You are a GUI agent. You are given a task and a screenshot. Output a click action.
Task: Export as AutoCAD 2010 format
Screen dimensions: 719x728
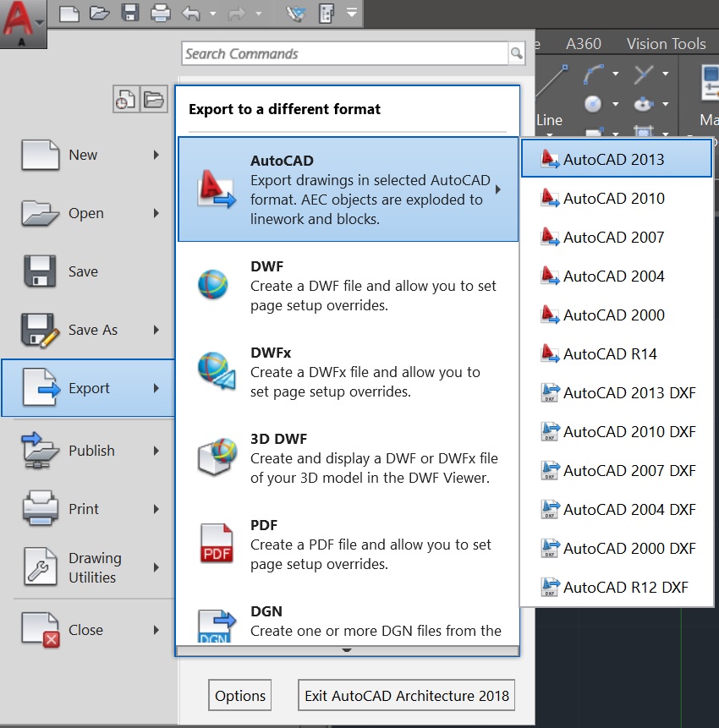[617, 198]
